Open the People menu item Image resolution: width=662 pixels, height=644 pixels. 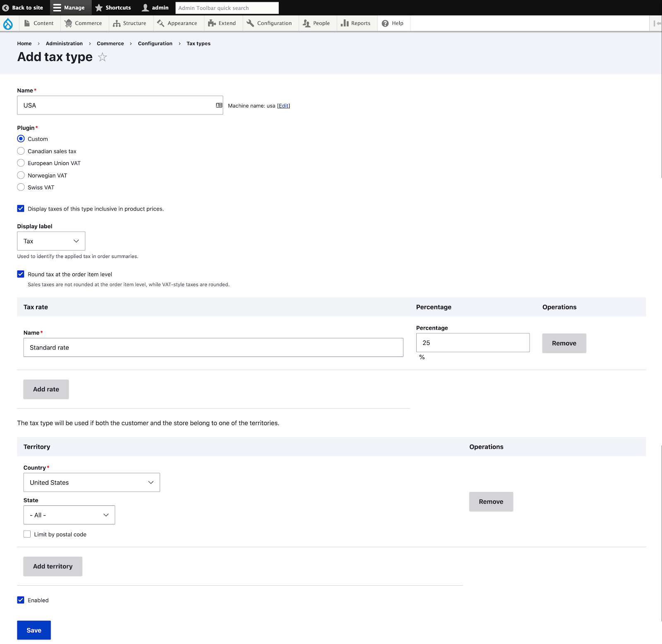[x=316, y=23]
